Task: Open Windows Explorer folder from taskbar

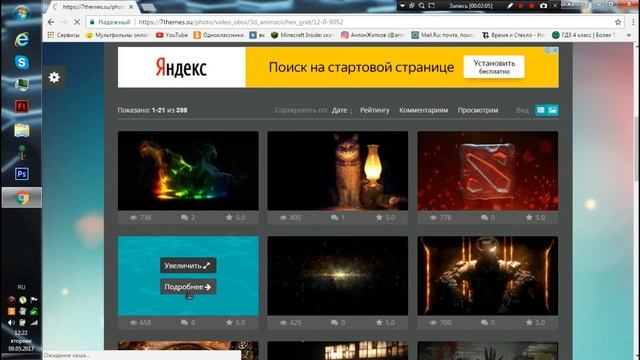Action: 22,130
